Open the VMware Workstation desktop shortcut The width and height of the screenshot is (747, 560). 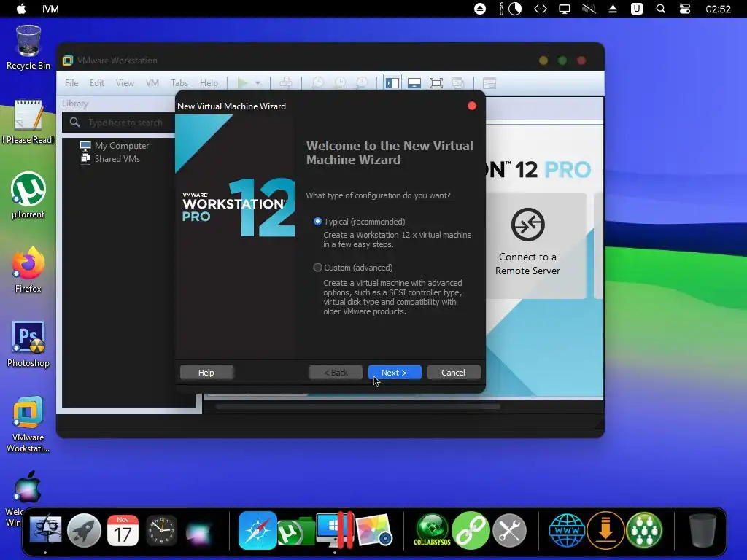(28, 424)
